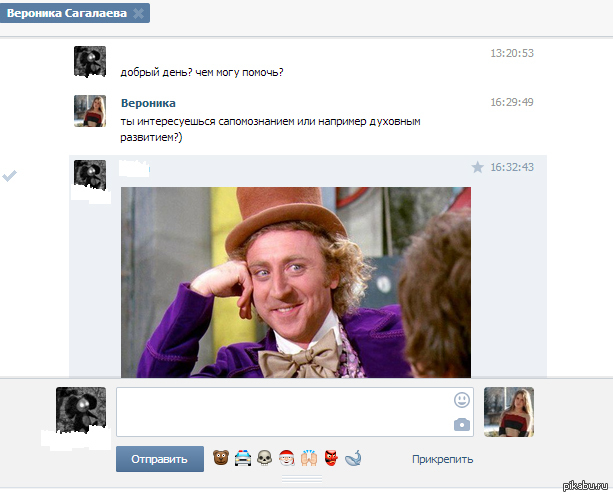Mark the 16:32:43 message as important with the star

tap(477, 167)
